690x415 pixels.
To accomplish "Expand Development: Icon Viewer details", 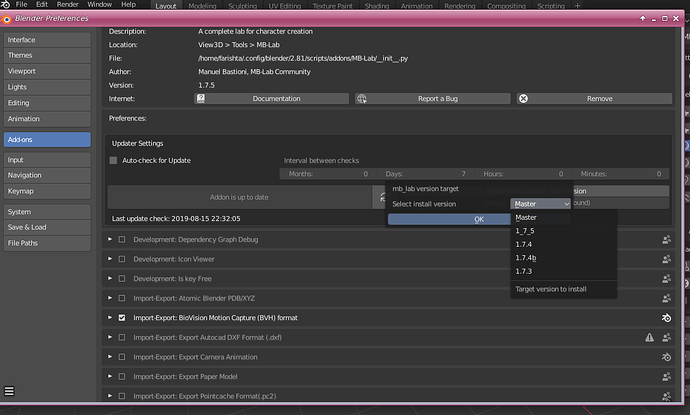I will (110, 259).
